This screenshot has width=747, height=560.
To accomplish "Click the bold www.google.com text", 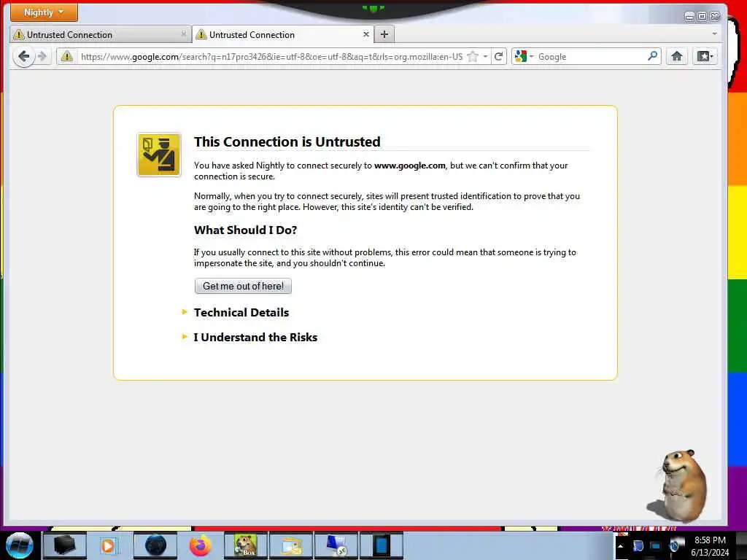I will (x=410, y=166).
